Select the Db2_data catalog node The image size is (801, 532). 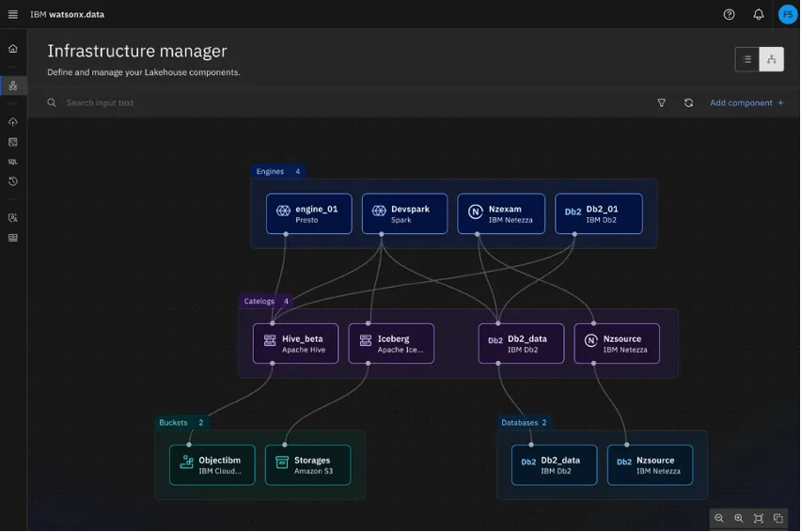click(x=522, y=344)
